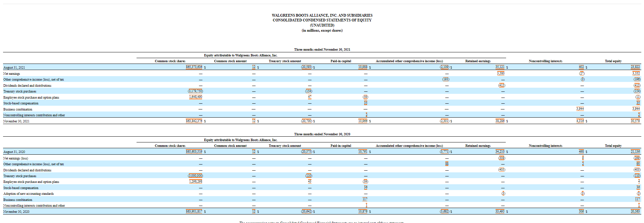Click November 2021 retained earnings 38,286

pos(500,121)
